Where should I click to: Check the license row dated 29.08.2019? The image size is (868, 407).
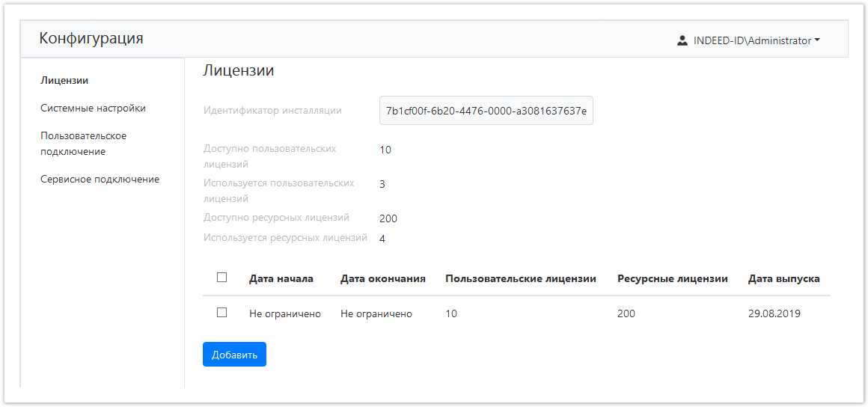221,313
